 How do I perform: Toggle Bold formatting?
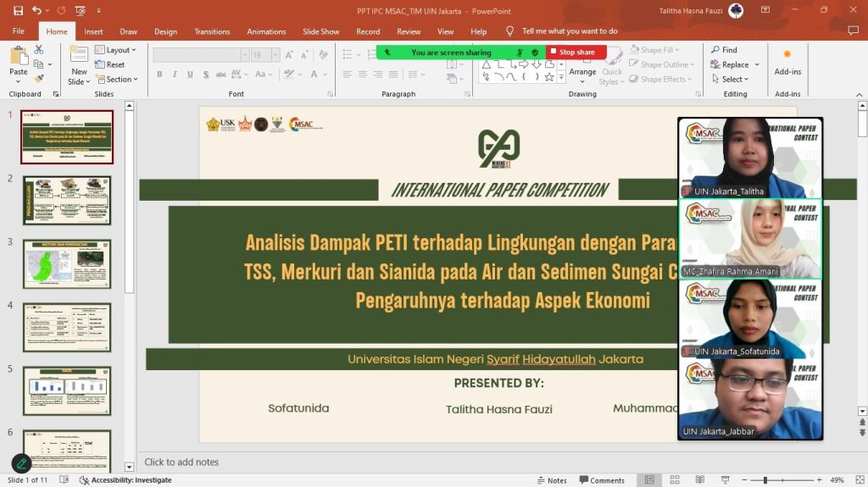159,75
